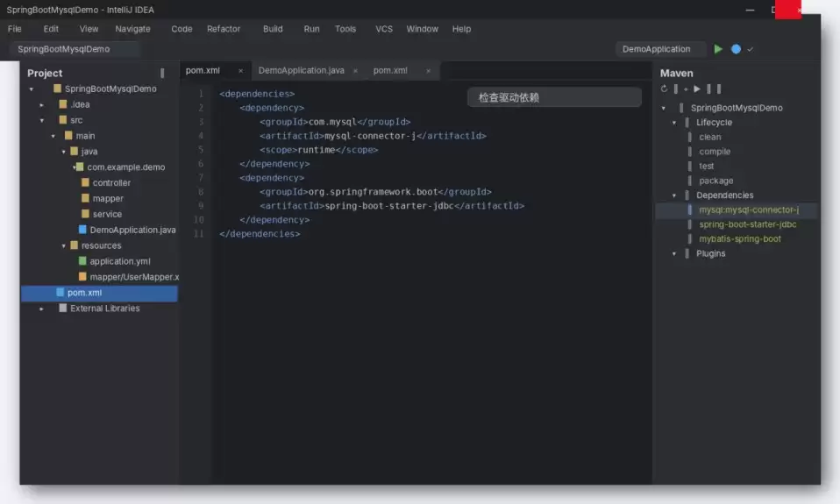The width and height of the screenshot is (840, 504).
Task: Click the resources folder icon
Action: coord(74,245)
